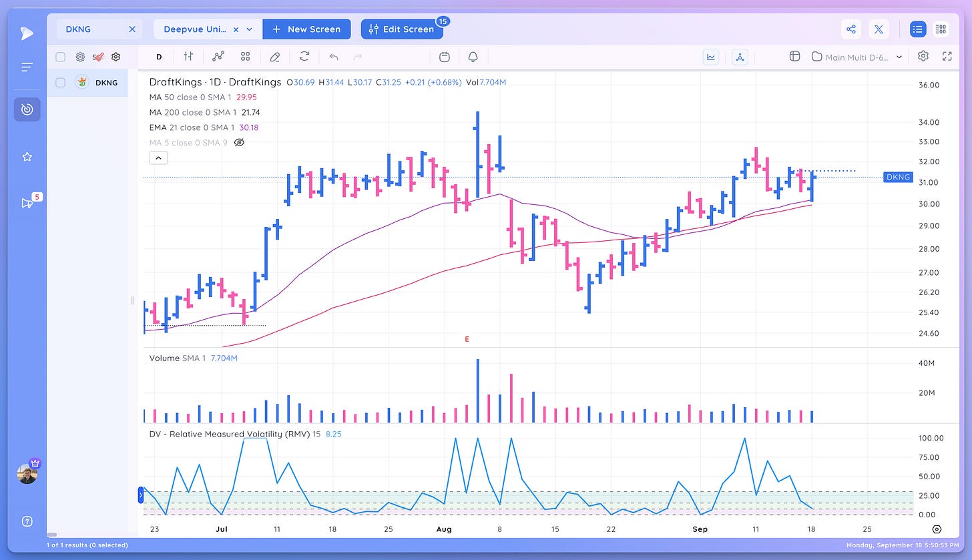This screenshot has width=972, height=560.
Task: Open the bar style chart type icon
Action: (x=189, y=57)
